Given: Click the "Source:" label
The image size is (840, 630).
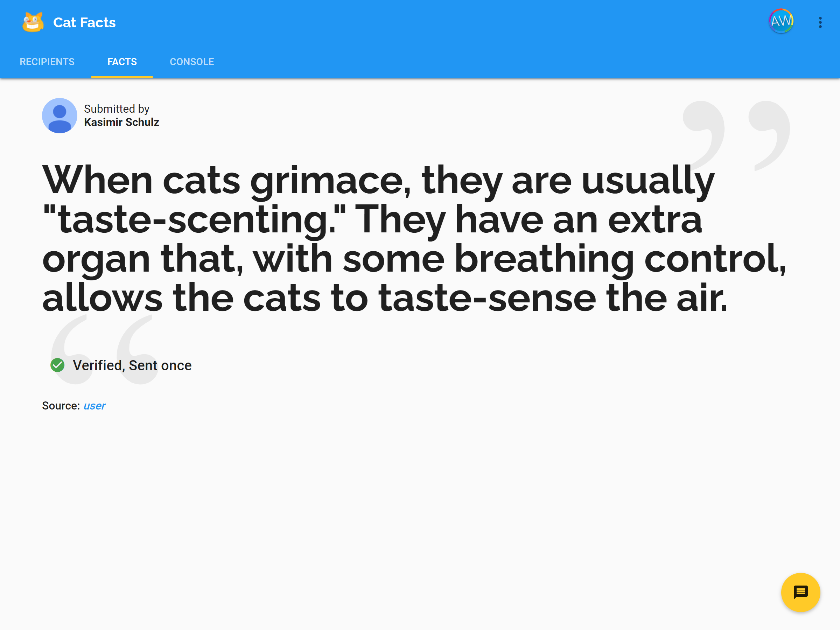Looking at the screenshot, I should (x=61, y=406).
